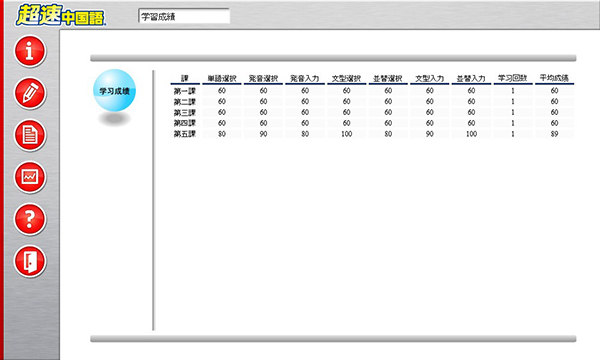Click 第五課 average score 89
This screenshot has width=600, height=360.
(x=554, y=134)
